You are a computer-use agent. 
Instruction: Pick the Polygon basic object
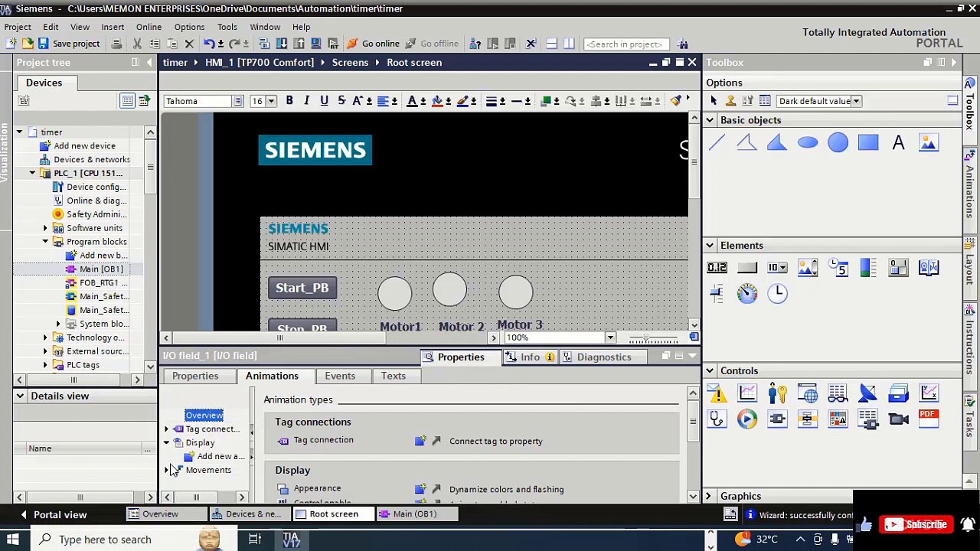pos(777,142)
